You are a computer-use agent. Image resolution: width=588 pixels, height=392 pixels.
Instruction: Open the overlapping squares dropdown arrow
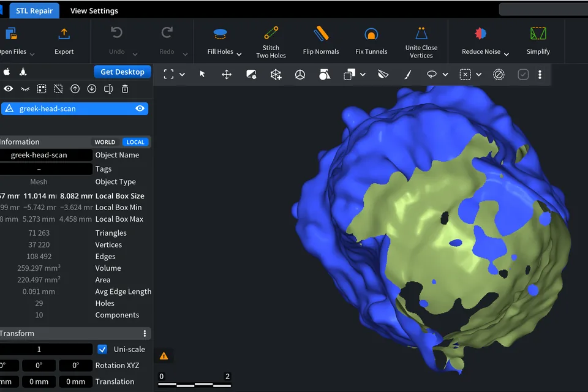click(363, 74)
